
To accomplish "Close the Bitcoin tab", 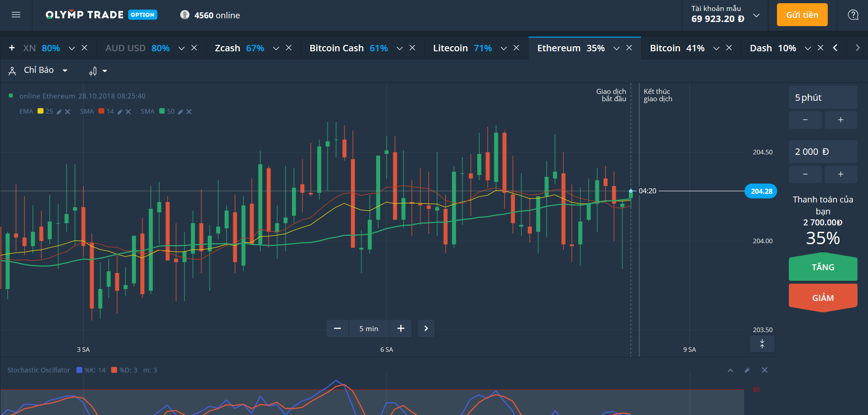I will (729, 48).
